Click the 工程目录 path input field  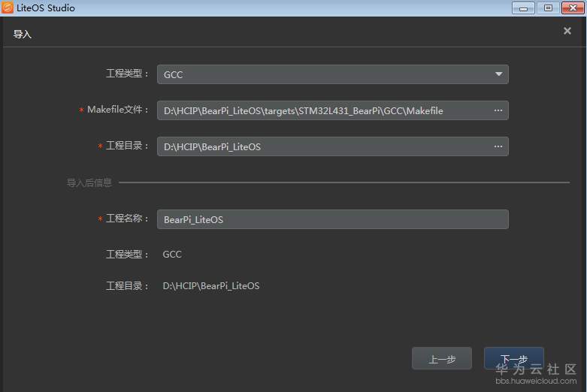point(332,146)
